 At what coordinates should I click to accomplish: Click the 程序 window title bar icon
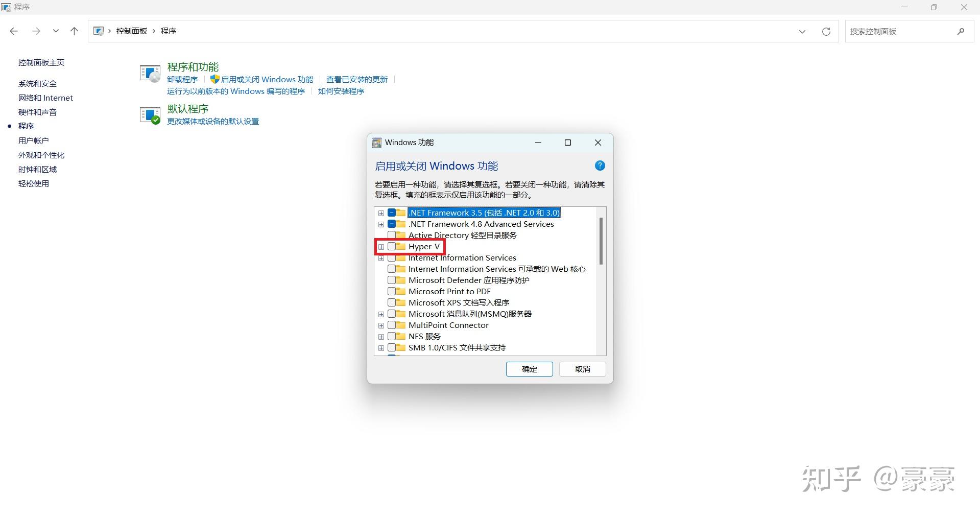[7, 7]
